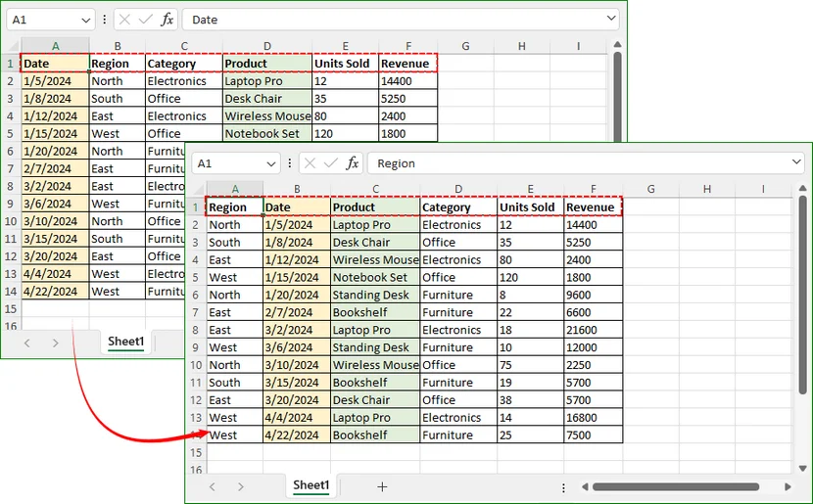The width and height of the screenshot is (813, 504).
Task: Select column G header in front window
Action: [x=650, y=189]
